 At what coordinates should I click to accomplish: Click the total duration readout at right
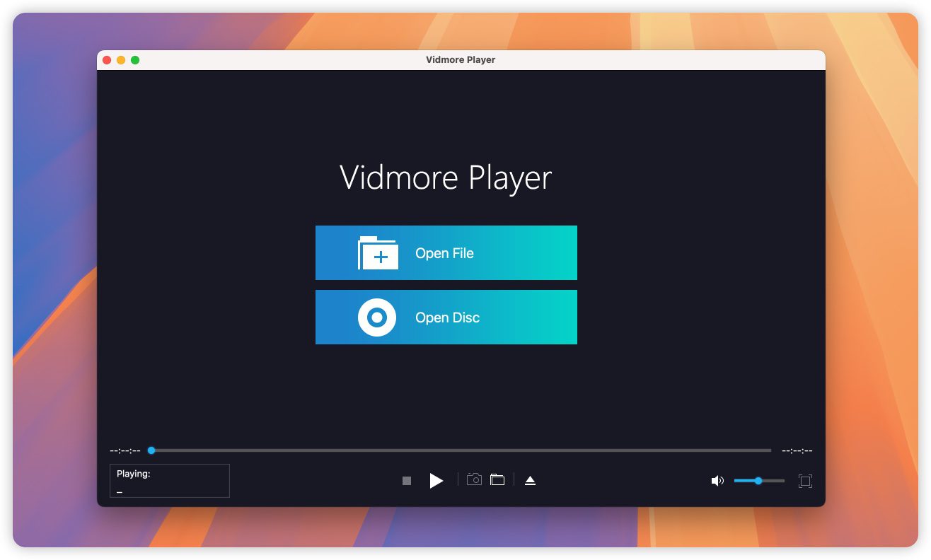(x=797, y=450)
